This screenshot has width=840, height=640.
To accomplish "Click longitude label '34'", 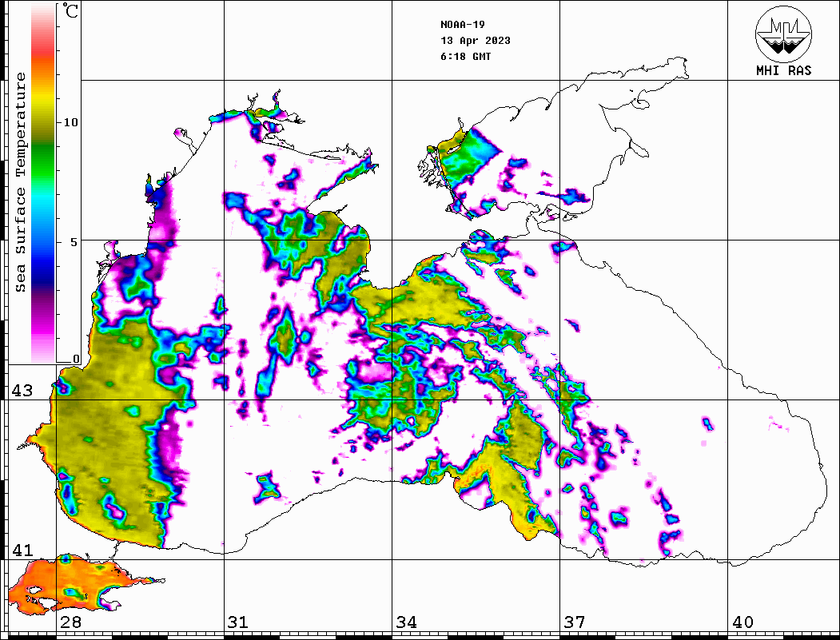I will (x=407, y=622).
